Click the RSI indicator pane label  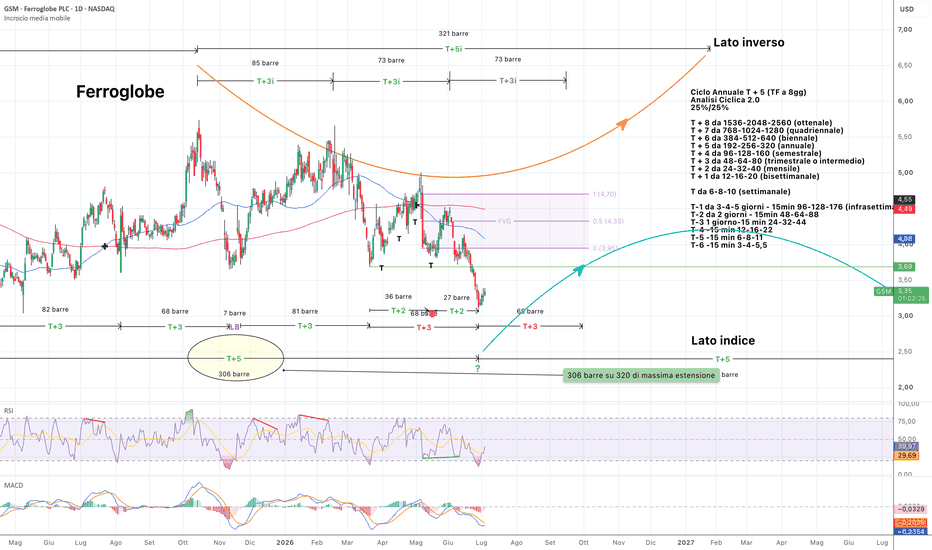9,410
